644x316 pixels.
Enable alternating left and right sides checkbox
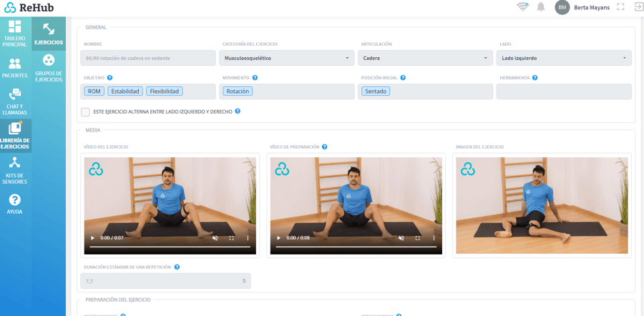[x=85, y=112]
